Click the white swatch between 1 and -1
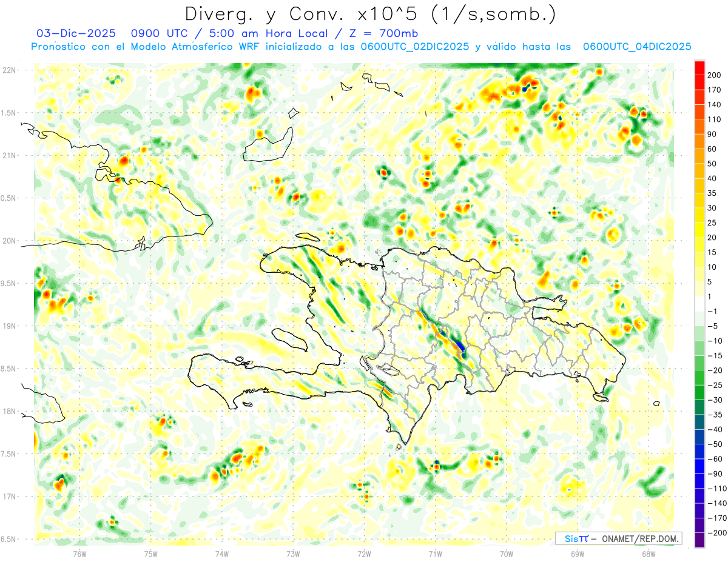Image resolution: width=728 pixels, height=562 pixels. [699, 304]
